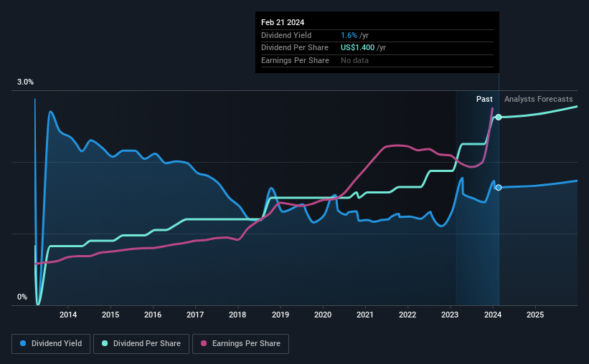Click the pink Earnings Per Share legend dot
This screenshot has height=364, width=589.
tap(204, 343)
